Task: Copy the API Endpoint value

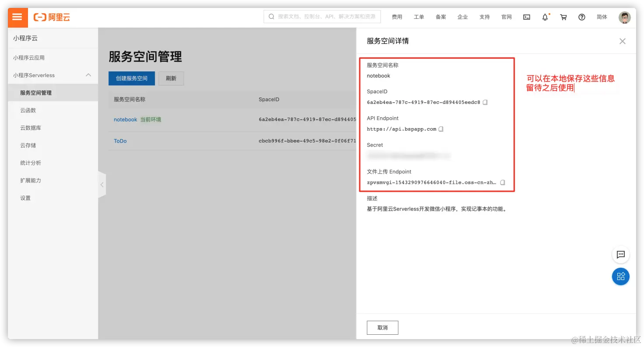Action: click(x=441, y=129)
